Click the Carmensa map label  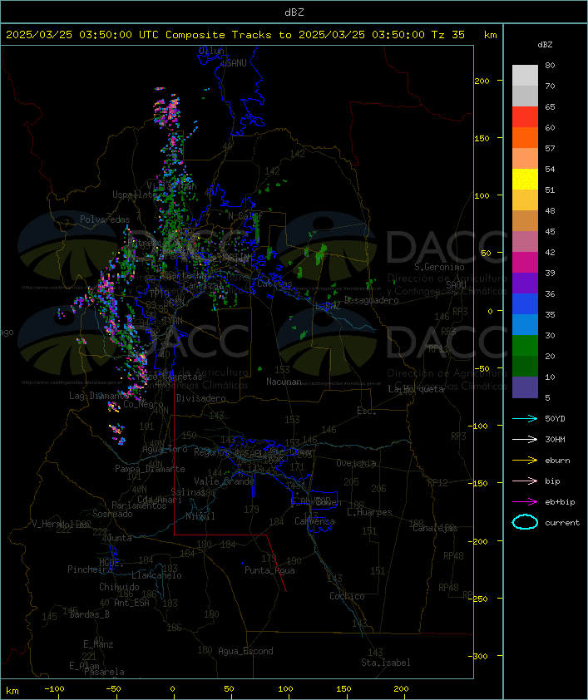click(x=314, y=521)
